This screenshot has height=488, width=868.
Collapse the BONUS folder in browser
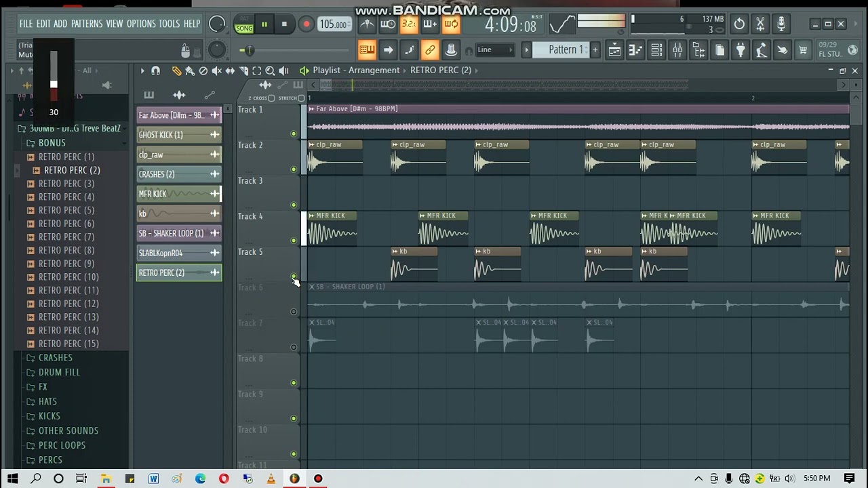(x=52, y=143)
